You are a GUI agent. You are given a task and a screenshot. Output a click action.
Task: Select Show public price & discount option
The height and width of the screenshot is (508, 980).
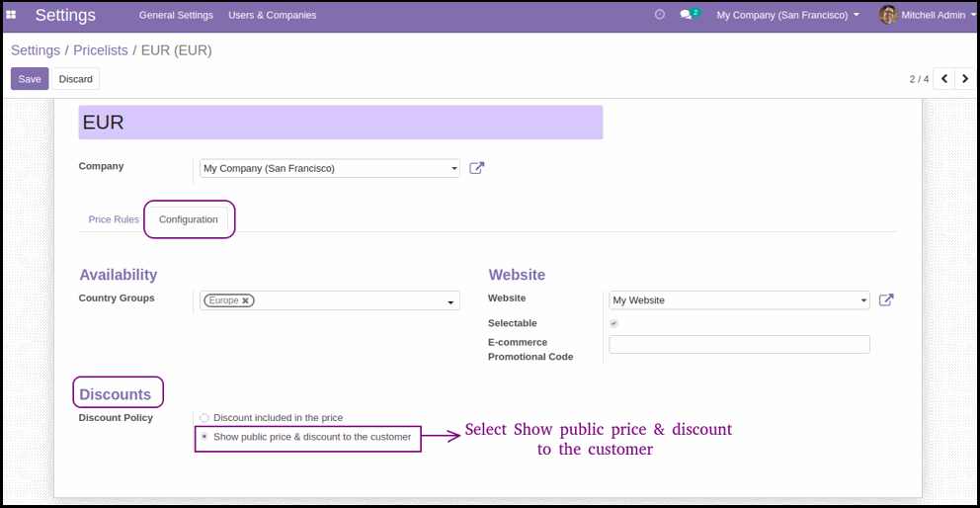pos(204,437)
